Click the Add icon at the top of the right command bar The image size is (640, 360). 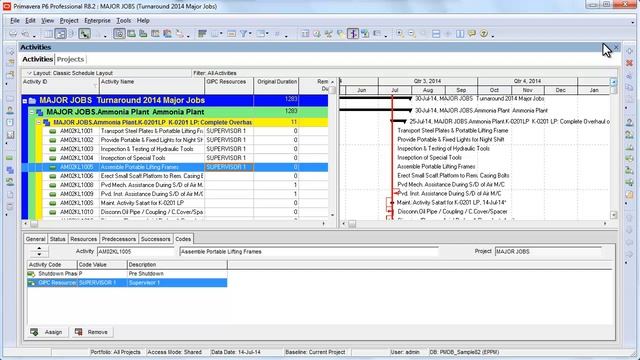coord(629,51)
